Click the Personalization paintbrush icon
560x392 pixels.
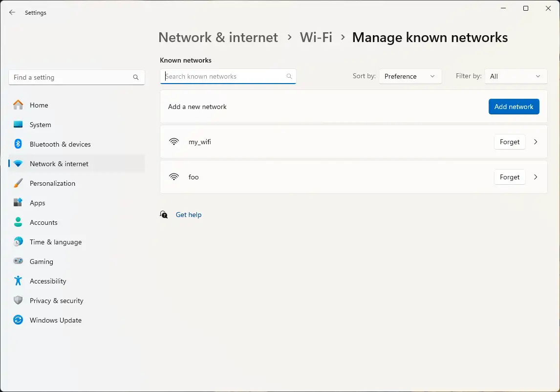coord(18,183)
